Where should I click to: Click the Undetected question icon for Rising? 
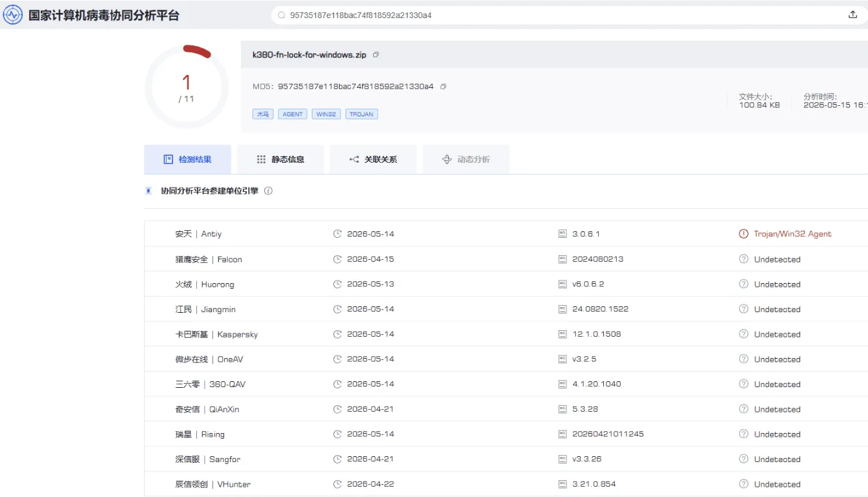tap(744, 434)
